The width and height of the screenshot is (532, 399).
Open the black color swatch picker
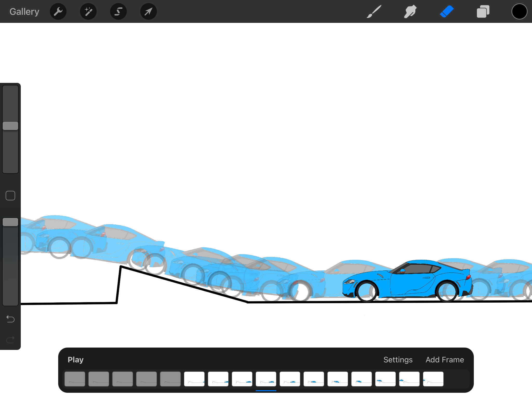click(x=519, y=11)
